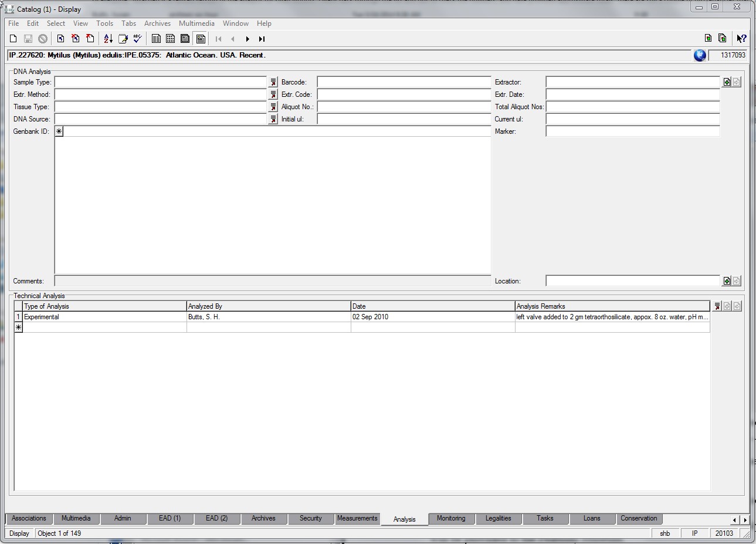This screenshot has height=544, width=756.
Task: Click the second record icon with red X
Action: point(76,39)
